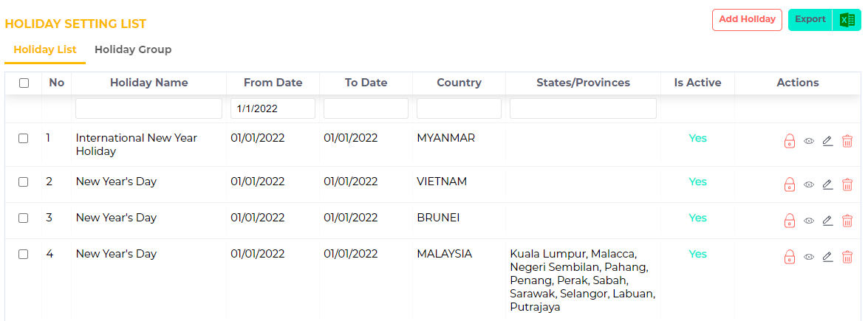Check the box for row 1
Screen dimensions: 868x321
(24, 138)
